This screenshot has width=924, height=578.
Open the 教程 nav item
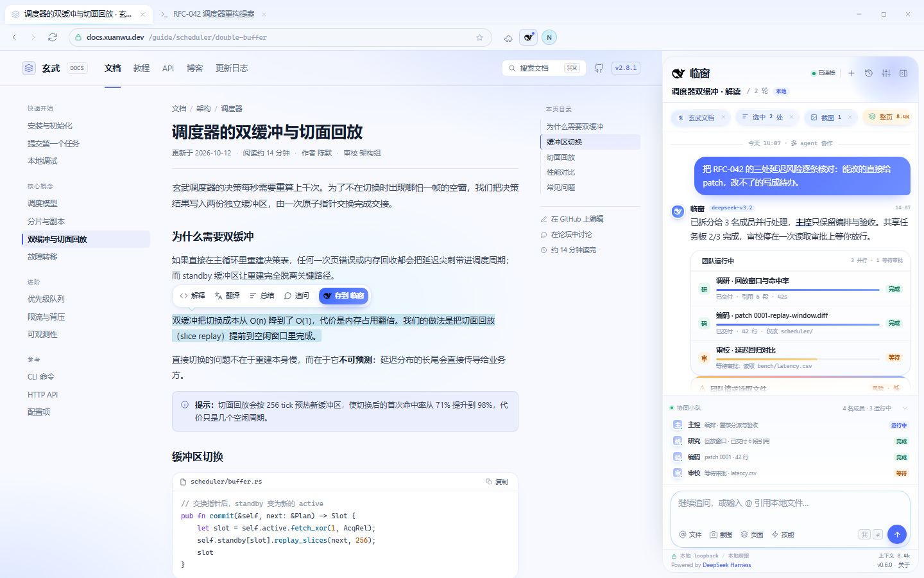click(141, 68)
